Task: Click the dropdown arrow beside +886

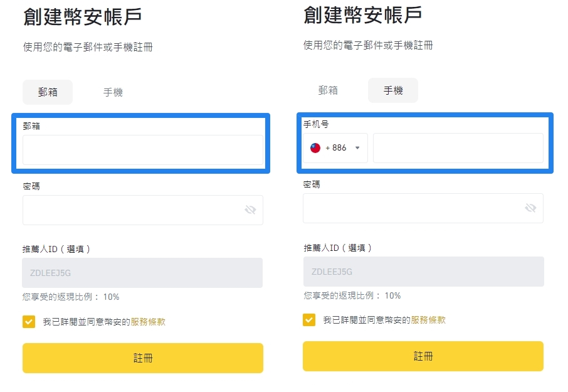Action: (357, 148)
